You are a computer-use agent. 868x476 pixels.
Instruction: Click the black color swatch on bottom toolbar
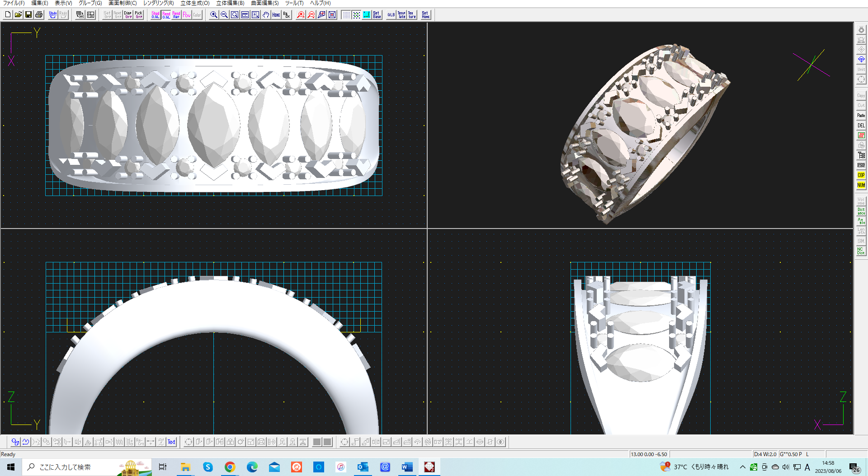tap(317, 442)
